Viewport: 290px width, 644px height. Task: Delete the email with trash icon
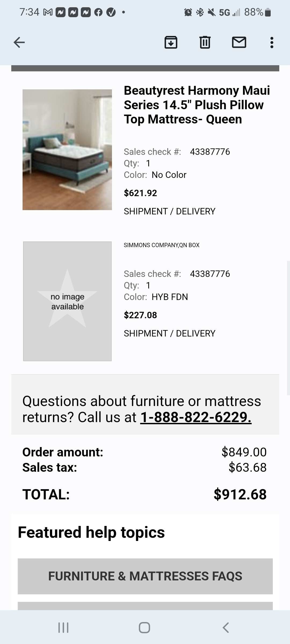point(205,42)
